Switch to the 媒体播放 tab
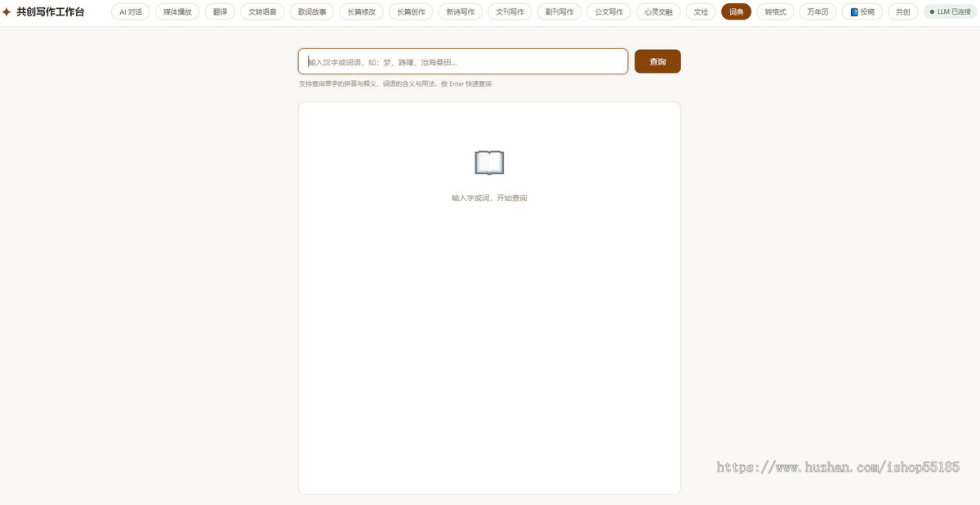 177,12
